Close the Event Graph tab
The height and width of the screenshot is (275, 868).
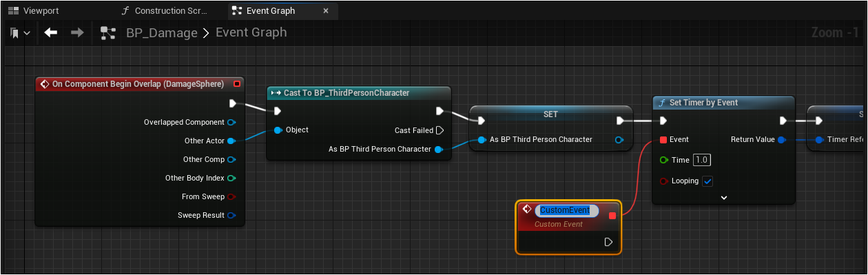pos(326,11)
